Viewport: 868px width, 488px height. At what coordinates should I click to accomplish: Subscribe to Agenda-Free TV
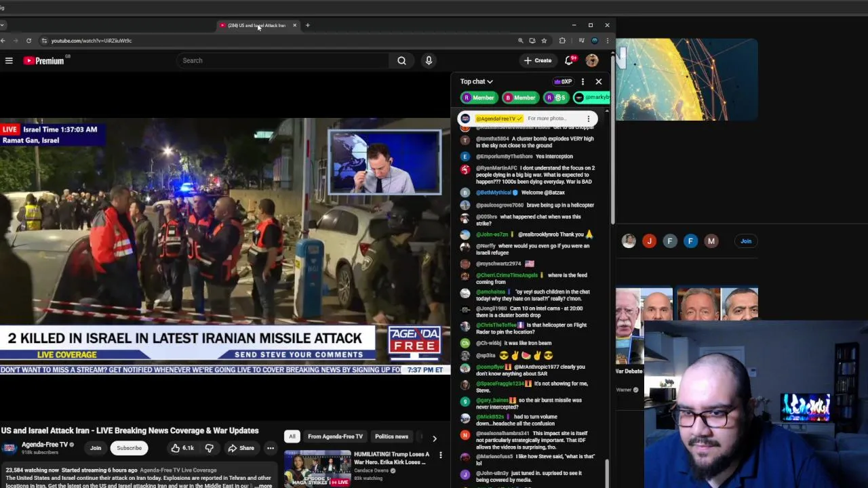(129, 448)
